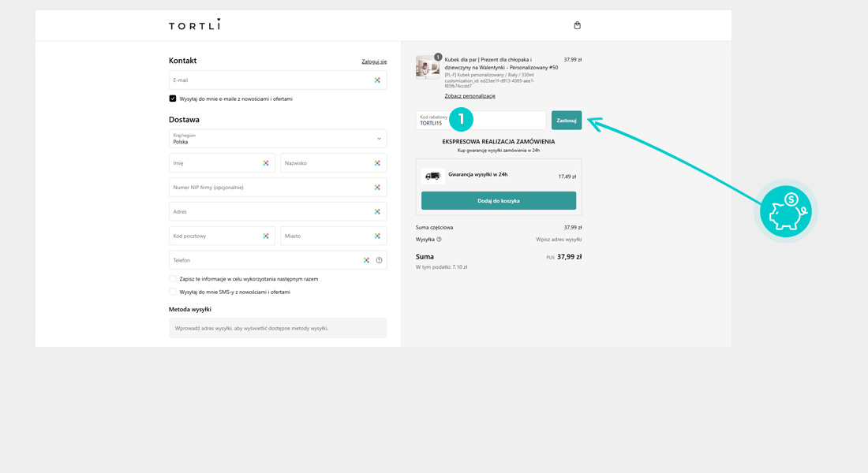Click the piggy bank savings icon
Image resolution: width=868 pixels, height=473 pixels.
[785, 211]
